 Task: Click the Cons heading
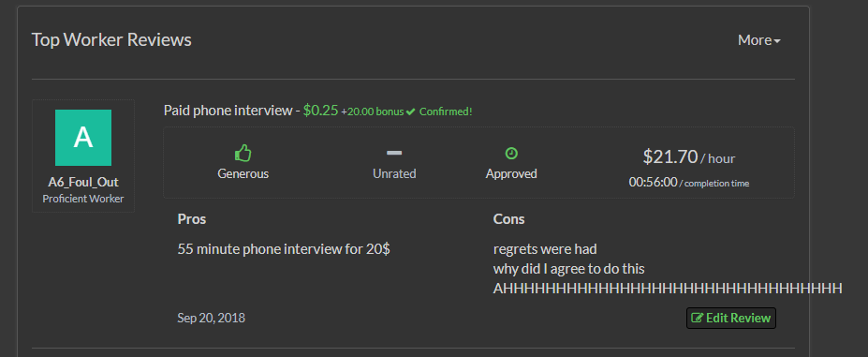(508, 219)
